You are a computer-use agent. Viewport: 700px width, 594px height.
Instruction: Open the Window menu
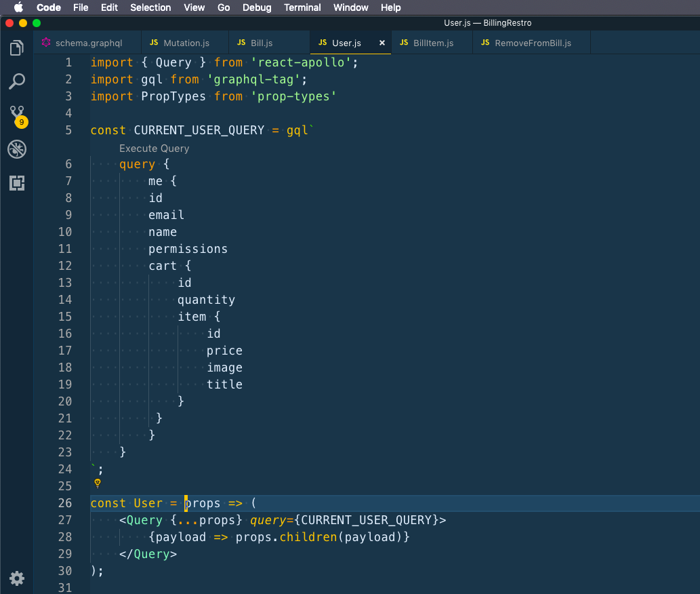351,7
